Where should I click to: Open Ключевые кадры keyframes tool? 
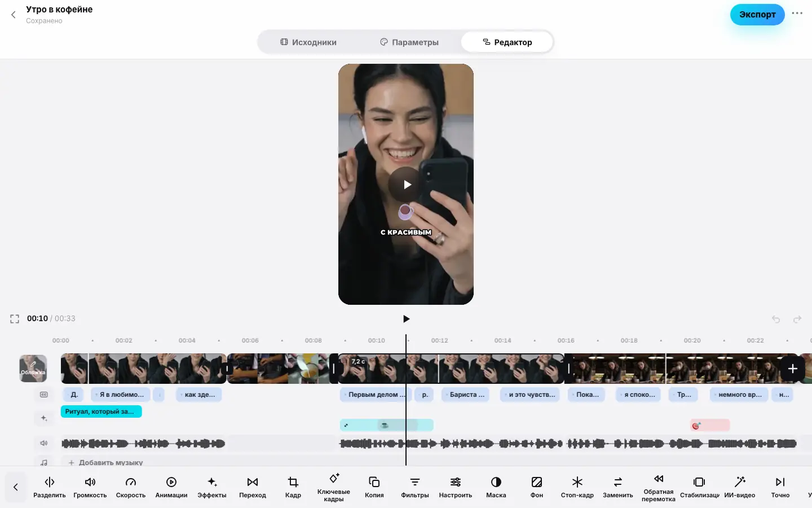[x=334, y=487]
